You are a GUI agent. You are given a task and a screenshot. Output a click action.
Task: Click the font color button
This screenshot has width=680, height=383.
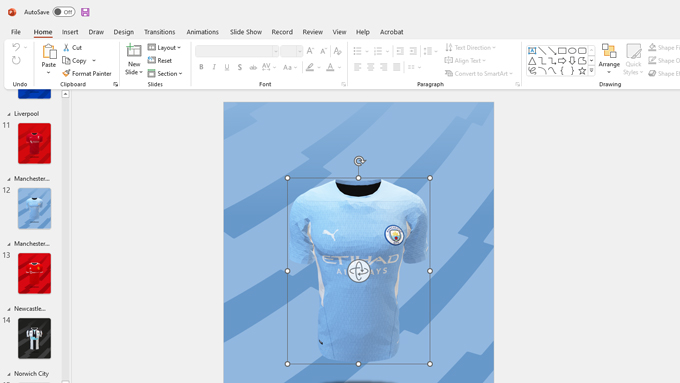(330, 67)
